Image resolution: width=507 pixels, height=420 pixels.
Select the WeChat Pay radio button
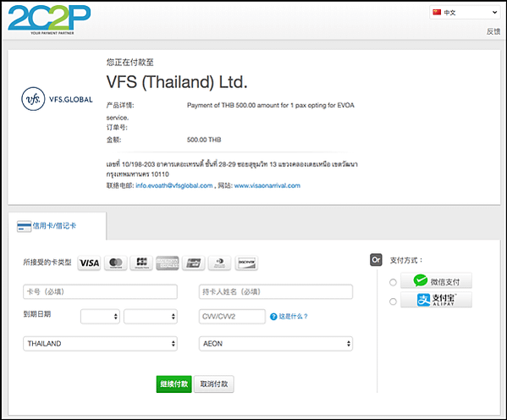pos(393,282)
